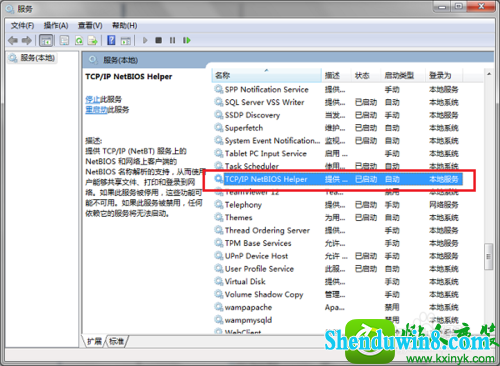Sort by the 启动类型 column header
This screenshot has width=500, height=366.
click(403, 75)
